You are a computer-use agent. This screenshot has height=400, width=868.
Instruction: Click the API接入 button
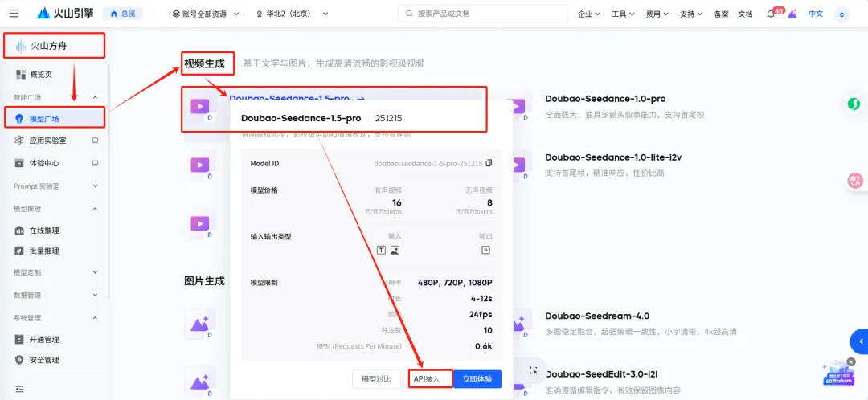click(430, 379)
